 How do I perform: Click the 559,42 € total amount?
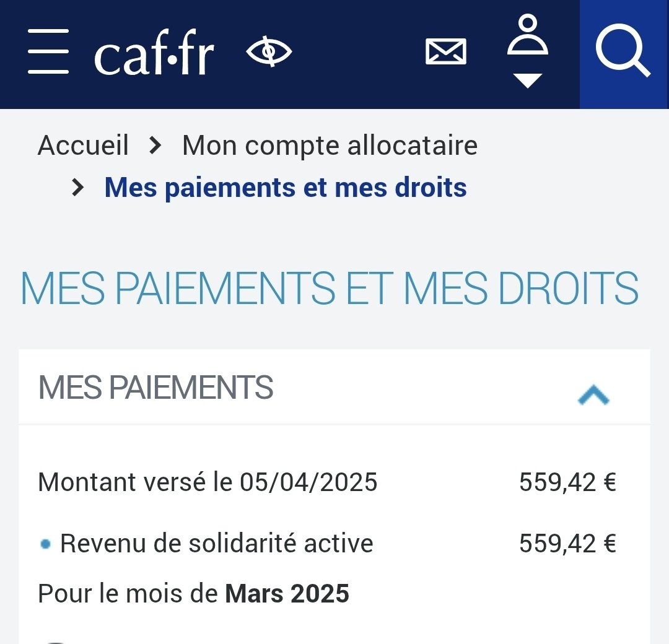click(x=568, y=482)
